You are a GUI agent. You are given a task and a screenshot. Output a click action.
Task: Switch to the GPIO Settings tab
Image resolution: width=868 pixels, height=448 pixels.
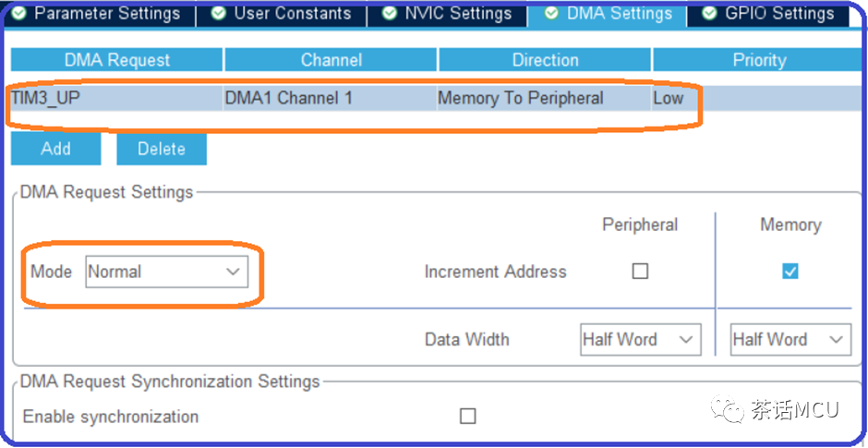pyautogui.click(x=769, y=13)
